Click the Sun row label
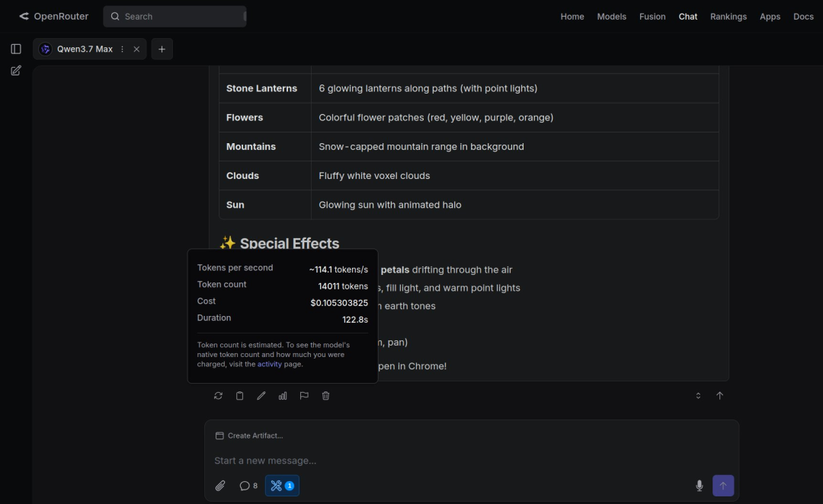Image resolution: width=823 pixels, height=504 pixels. 235,205
